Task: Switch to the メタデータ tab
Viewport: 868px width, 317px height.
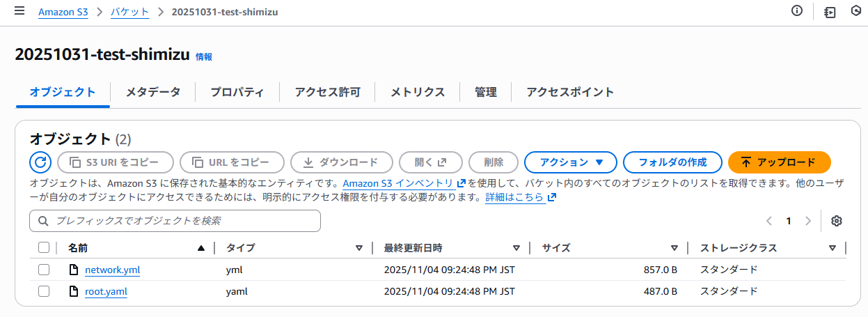Action: pos(153,92)
